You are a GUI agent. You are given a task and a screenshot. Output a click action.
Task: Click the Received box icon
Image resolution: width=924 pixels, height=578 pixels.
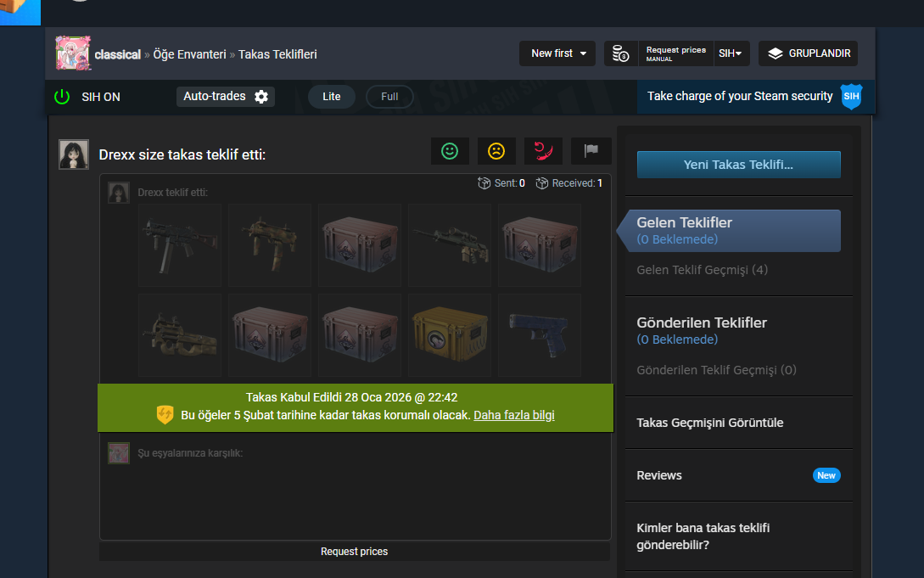541,183
